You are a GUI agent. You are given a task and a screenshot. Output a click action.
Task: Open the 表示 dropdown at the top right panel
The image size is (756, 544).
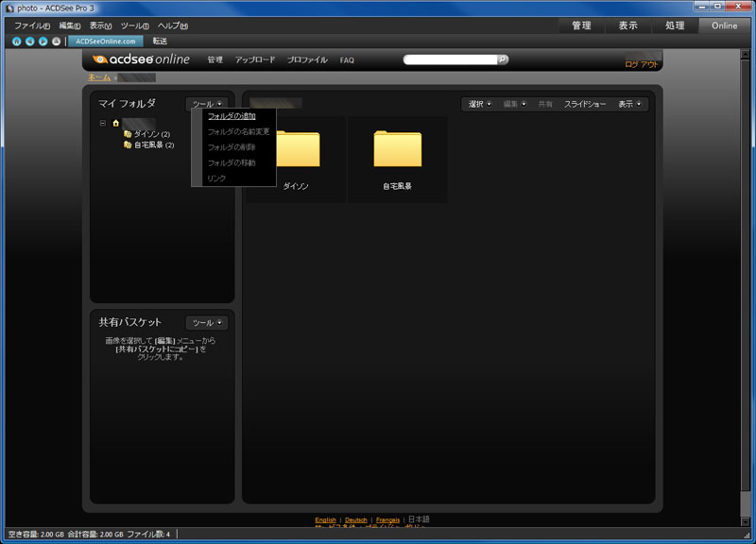point(627,104)
